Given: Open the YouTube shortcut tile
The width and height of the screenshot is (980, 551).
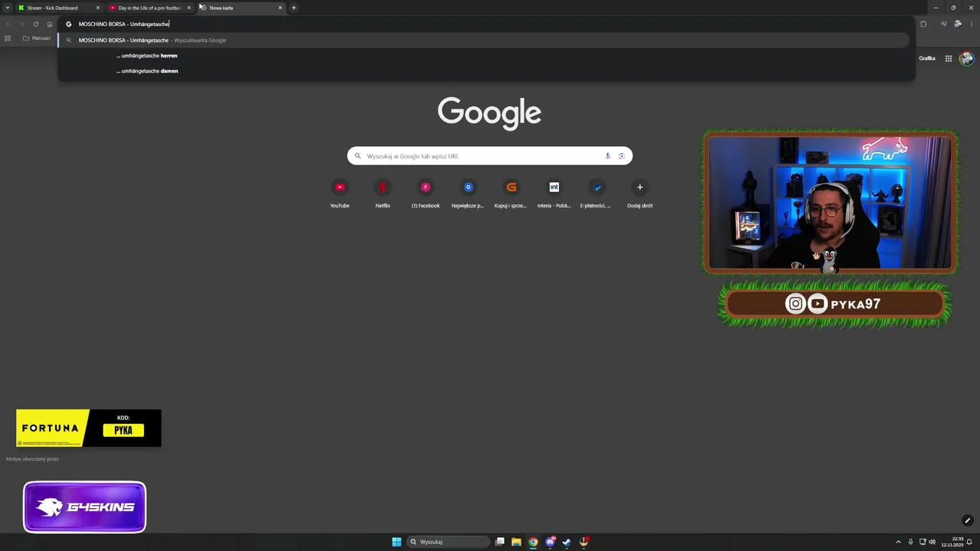Looking at the screenshot, I should click(x=340, y=193).
